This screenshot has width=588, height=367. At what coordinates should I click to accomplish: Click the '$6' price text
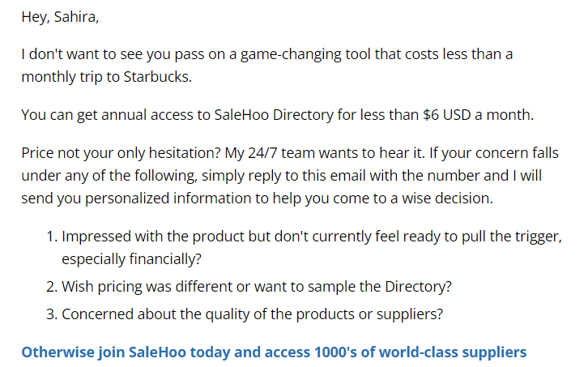click(431, 115)
